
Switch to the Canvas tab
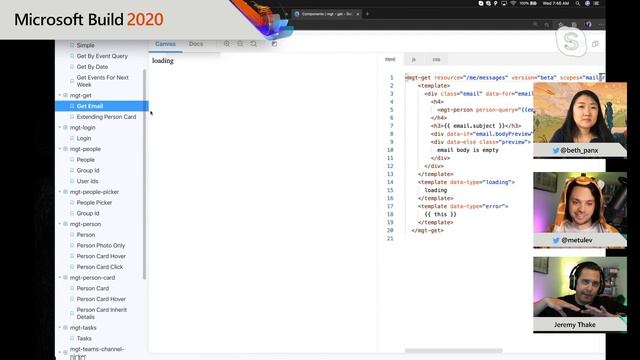[x=165, y=44]
